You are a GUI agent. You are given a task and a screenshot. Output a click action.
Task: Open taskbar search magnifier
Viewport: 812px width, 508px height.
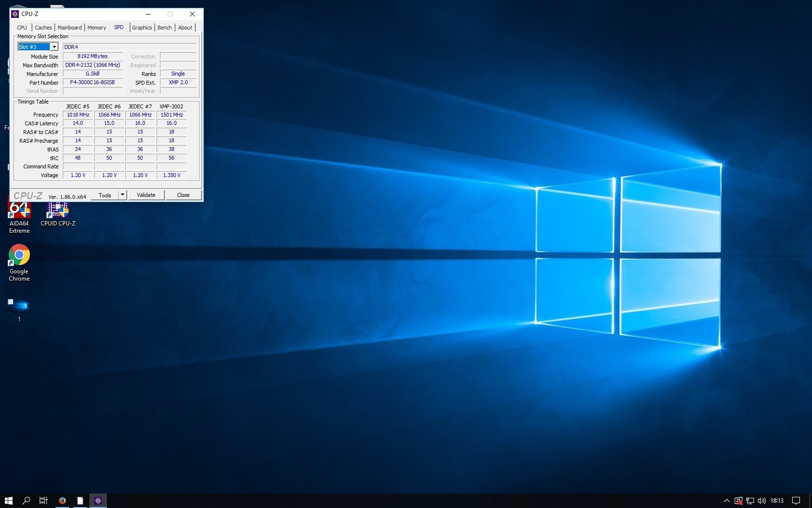(x=26, y=501)
